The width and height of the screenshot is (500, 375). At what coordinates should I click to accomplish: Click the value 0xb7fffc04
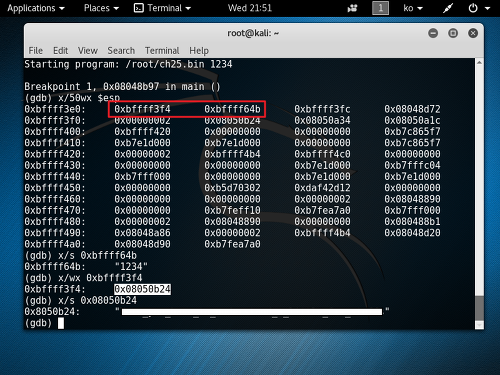tap(412, 165)
